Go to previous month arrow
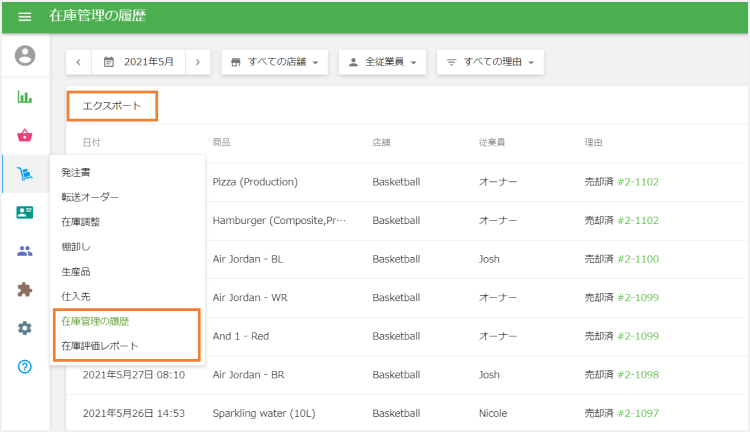 (x=78, y=62)
